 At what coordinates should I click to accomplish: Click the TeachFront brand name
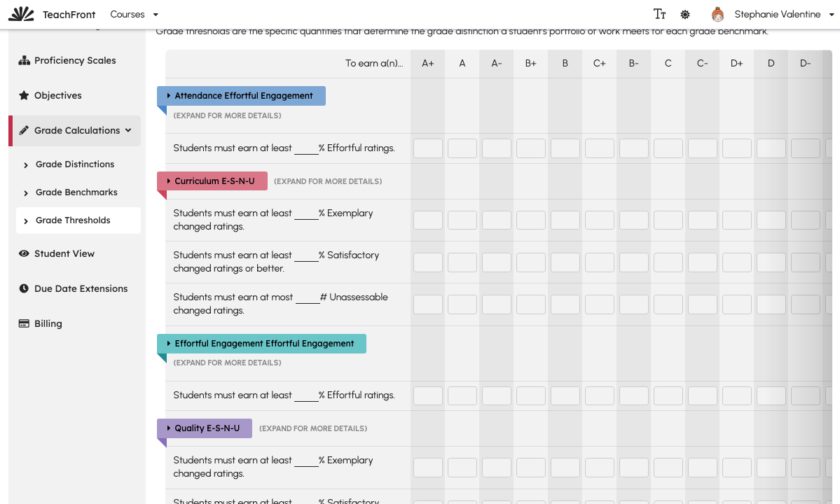(x=69, y=15)
